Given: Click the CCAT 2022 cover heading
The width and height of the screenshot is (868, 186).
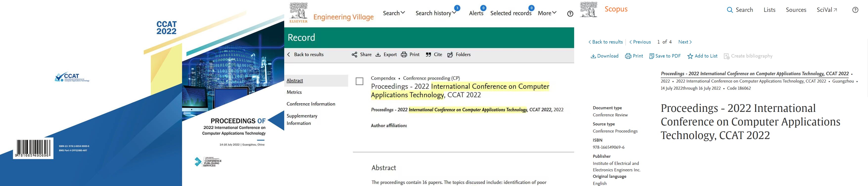Looking at the screenshot, I should pos(166,28).
